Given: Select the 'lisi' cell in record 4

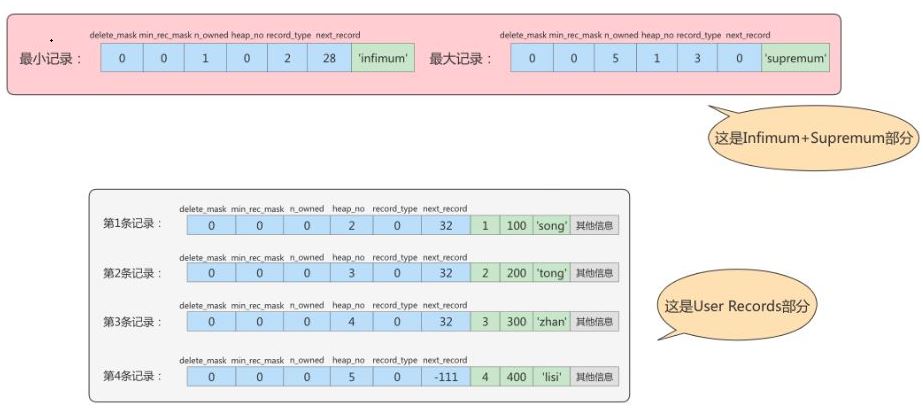Looking at the screenshot, I should [552, 377].
